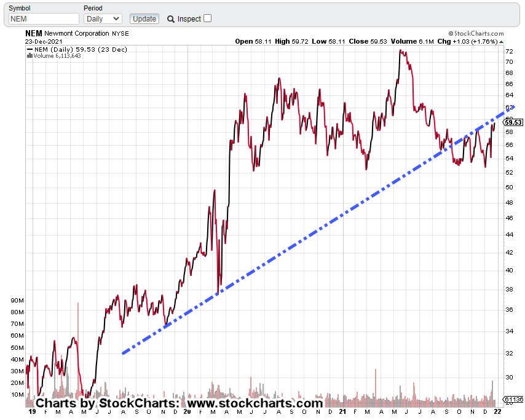Click the 23-Dec-2021 date label
This screenshot has height=420, width=525.
click(45, 41)
